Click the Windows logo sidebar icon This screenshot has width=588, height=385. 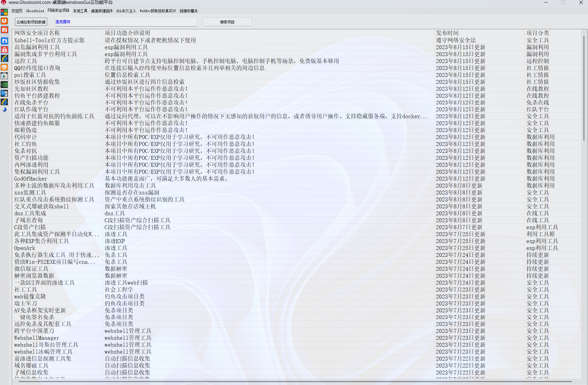point(4,12)
